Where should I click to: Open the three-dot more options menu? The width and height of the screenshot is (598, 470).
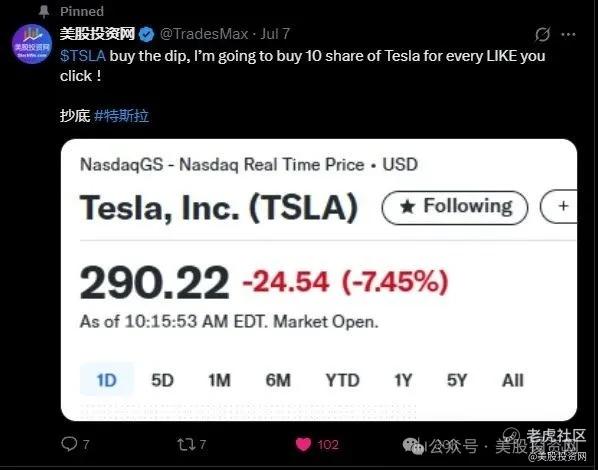[568, 35]
